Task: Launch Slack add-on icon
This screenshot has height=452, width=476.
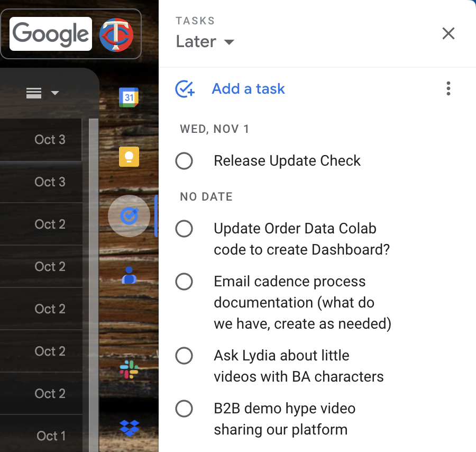Action: coord(129,369)
